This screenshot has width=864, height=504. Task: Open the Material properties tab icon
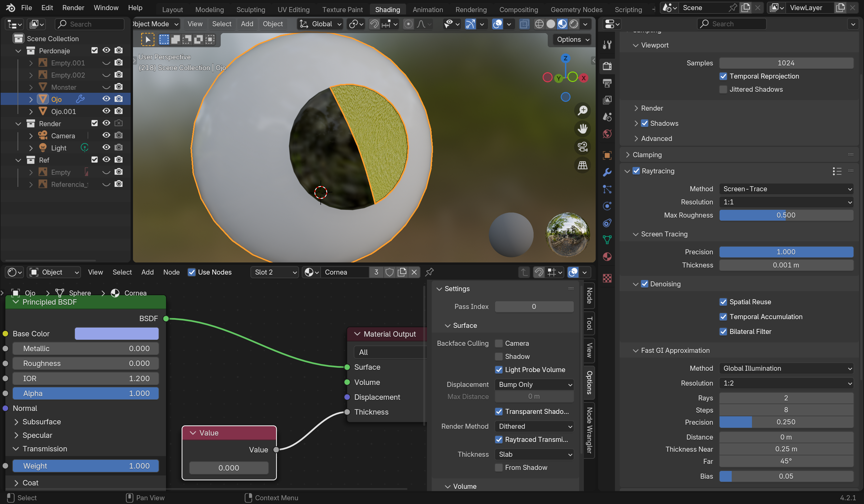click(607, 257)
